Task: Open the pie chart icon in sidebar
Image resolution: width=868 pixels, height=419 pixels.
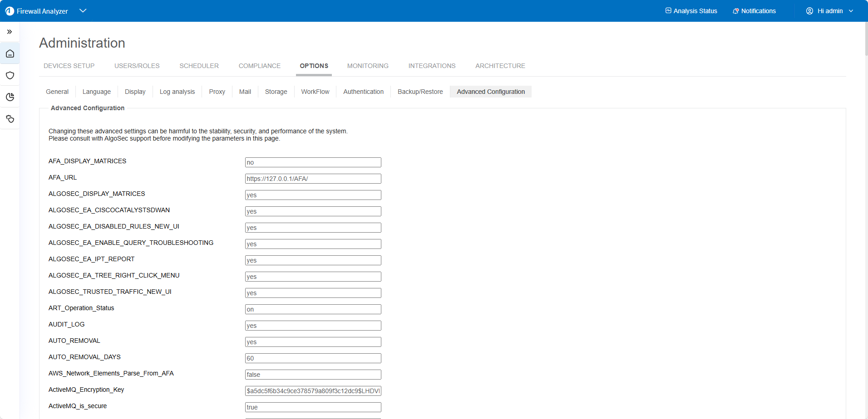Action: 10,97
